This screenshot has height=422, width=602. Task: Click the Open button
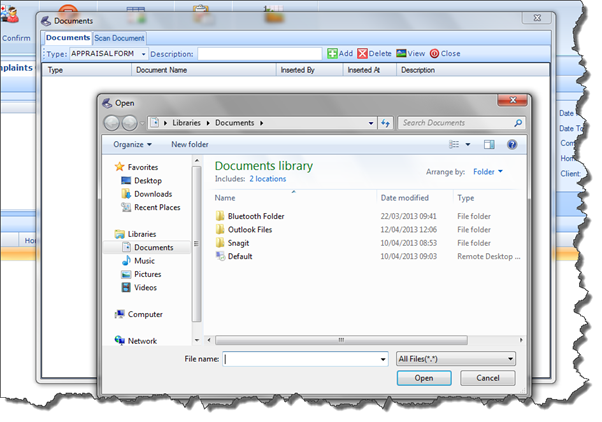(x=424, y=378)
